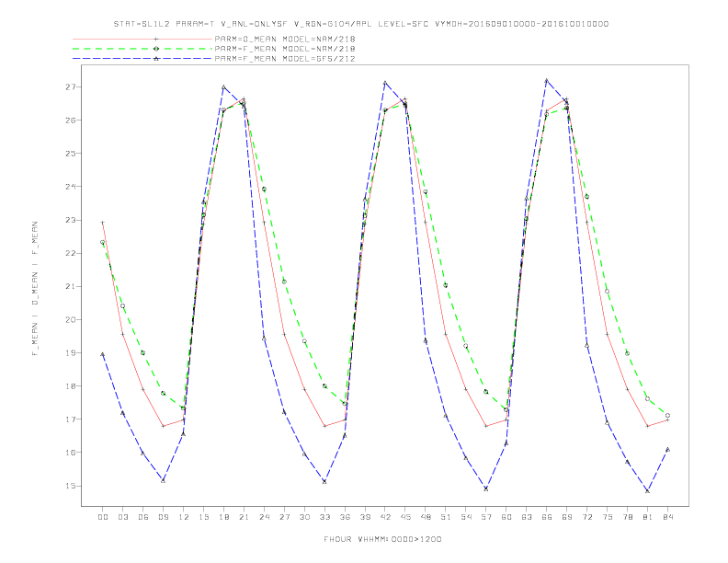The width and height of the screenshot is (728, 563).
Task: Click y-axis tick label 17
Action: [71, 419]
